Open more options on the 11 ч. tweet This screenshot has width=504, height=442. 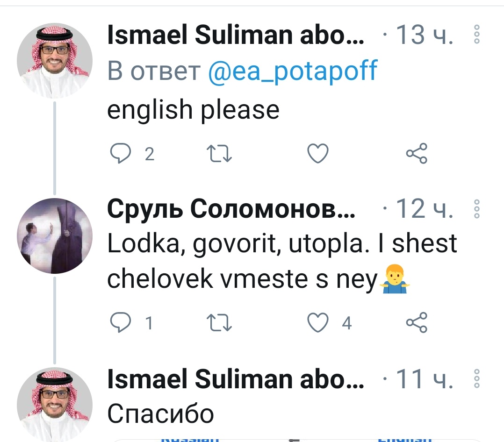click(x=477, y=379)
